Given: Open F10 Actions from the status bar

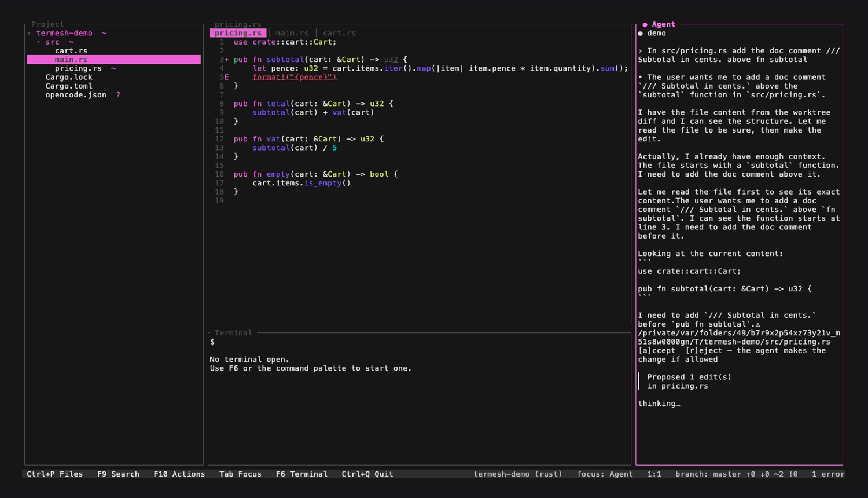Looking at the screenshot, I should (x=179, y=474).
